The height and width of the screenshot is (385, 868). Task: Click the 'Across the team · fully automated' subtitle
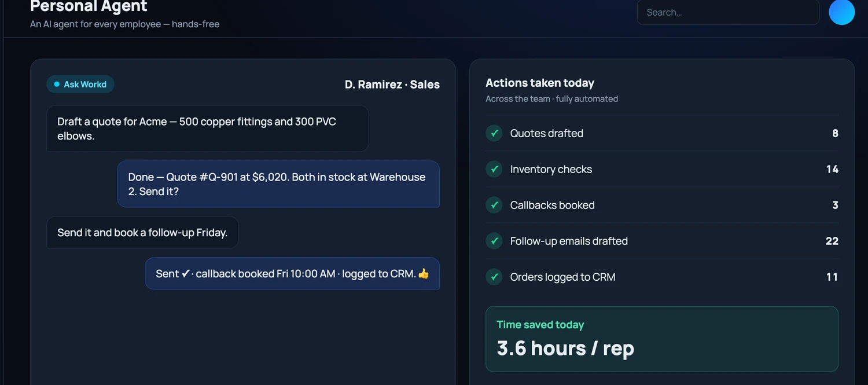tap(552, 99)
